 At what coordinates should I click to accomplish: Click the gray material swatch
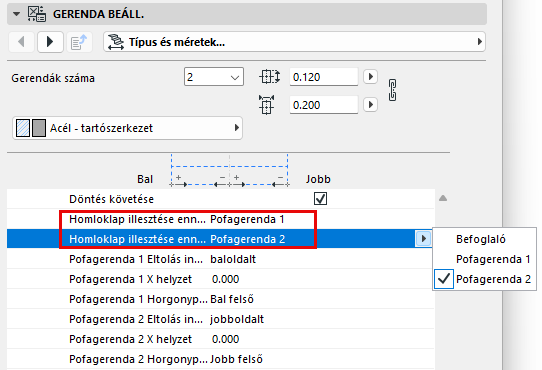tap(39, 128)
